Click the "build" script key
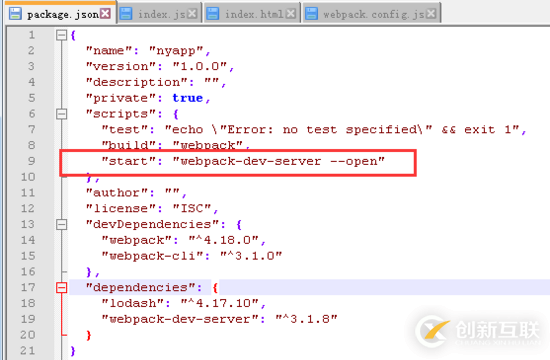Screen dimensions: 550x360 pos(128,145)
